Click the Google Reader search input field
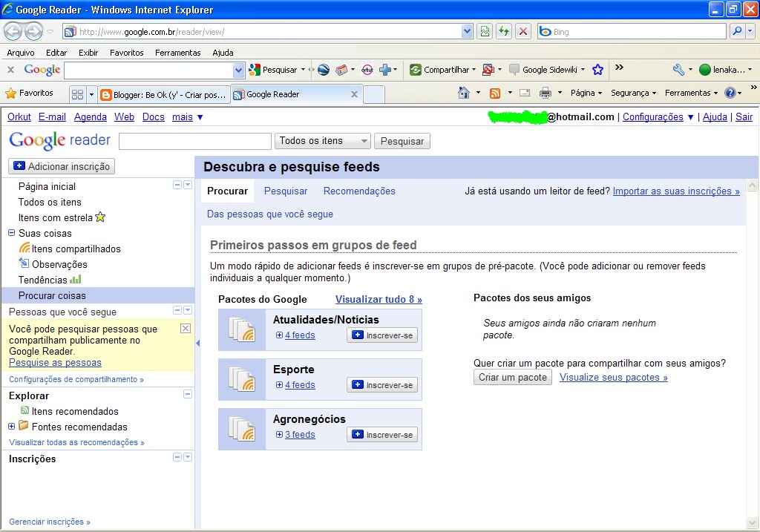Viewport: 760px width, 532px height. point(195,141)
